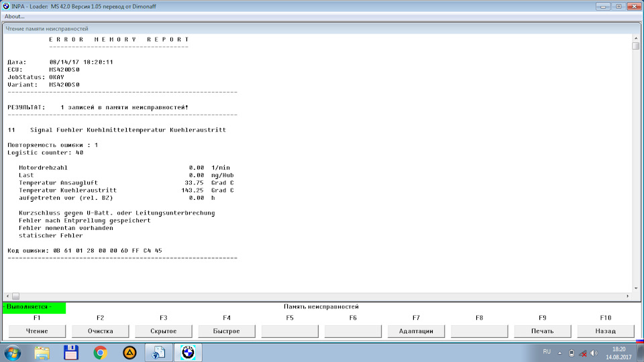Open File Explorer folder icon in taskbar
Viewport: 644px width, 362px height.
(x=42, y=353)
